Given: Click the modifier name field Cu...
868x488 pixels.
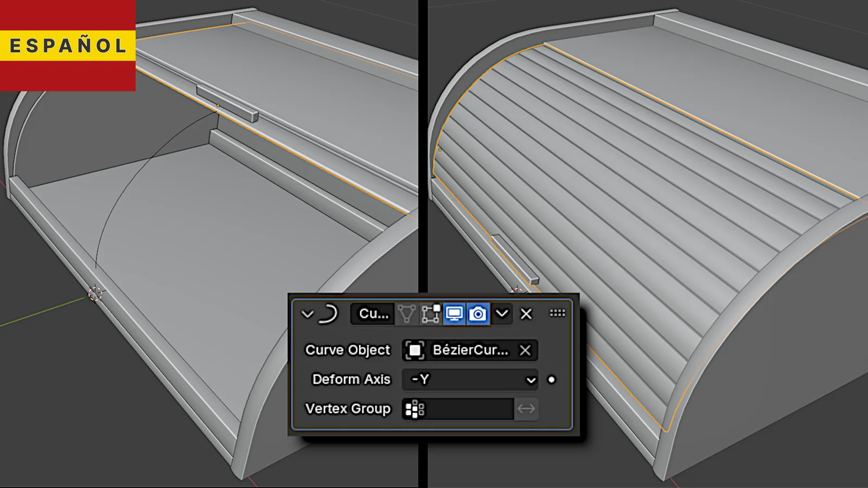Looking at the screenshot, I should pyautogui.click(x=373, y=314).
